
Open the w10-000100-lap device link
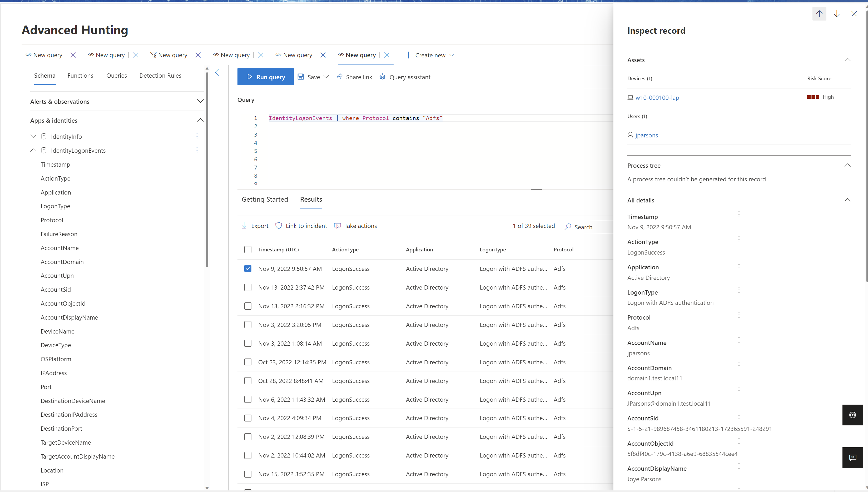[657, 98]
